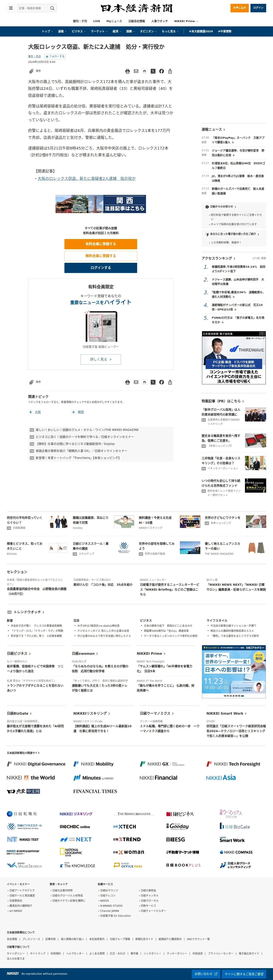Open the Myニュース menu item
The height and width of the screenshot is (980, 273).
pyautogui.click(x=114, y=21)
